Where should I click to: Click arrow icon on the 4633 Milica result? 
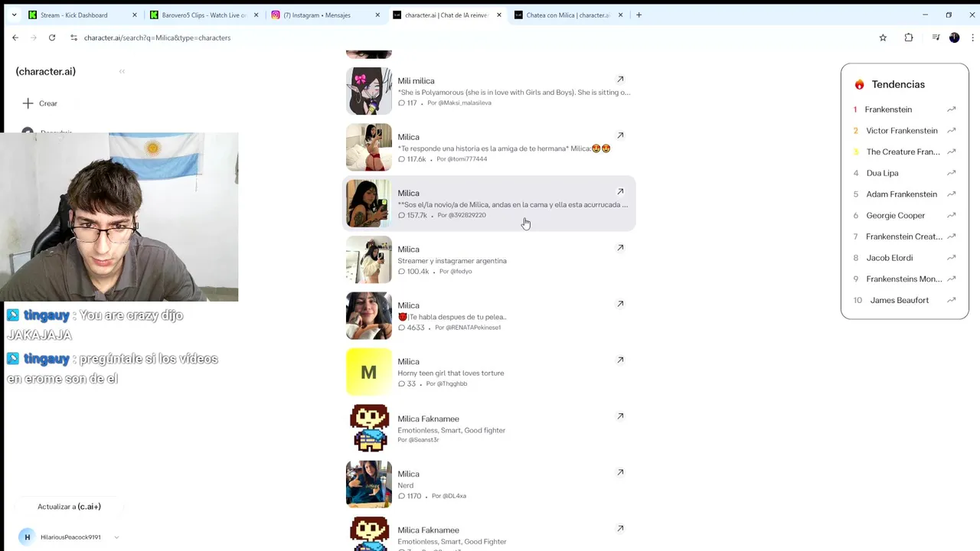pos(620,304)
